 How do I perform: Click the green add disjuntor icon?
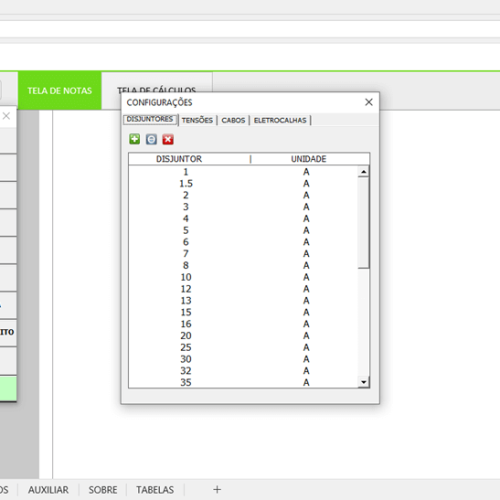tap(135, 139)
